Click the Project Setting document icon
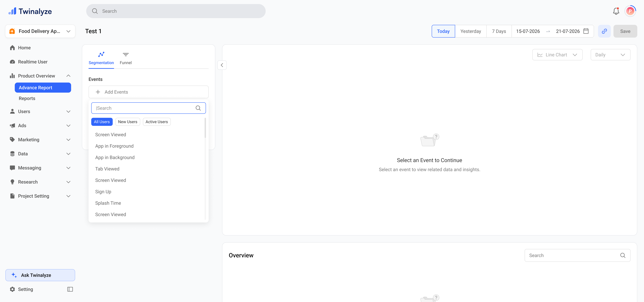Image resolution: width=644 pixels, height=302 pixels. coord(12,196)
